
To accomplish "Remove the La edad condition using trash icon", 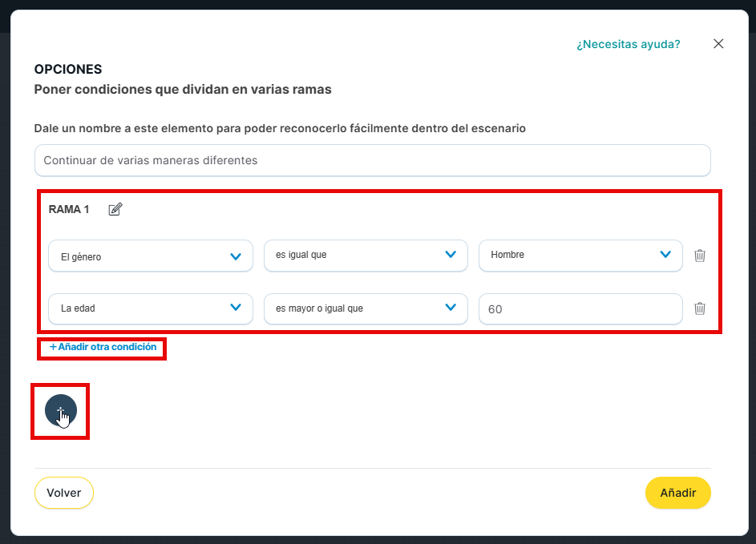I will pos(700,308).
